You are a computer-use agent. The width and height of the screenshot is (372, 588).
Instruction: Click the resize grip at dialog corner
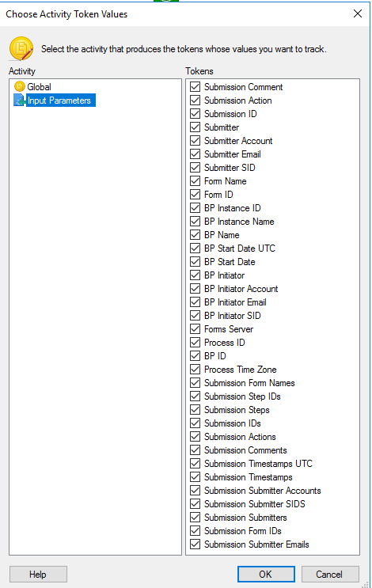(366, 584)
